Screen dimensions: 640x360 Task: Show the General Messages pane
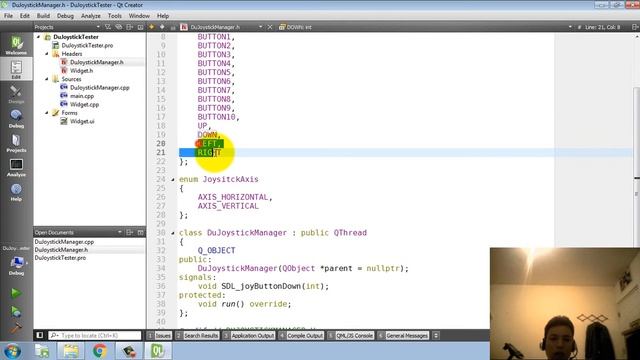point(403,336)
